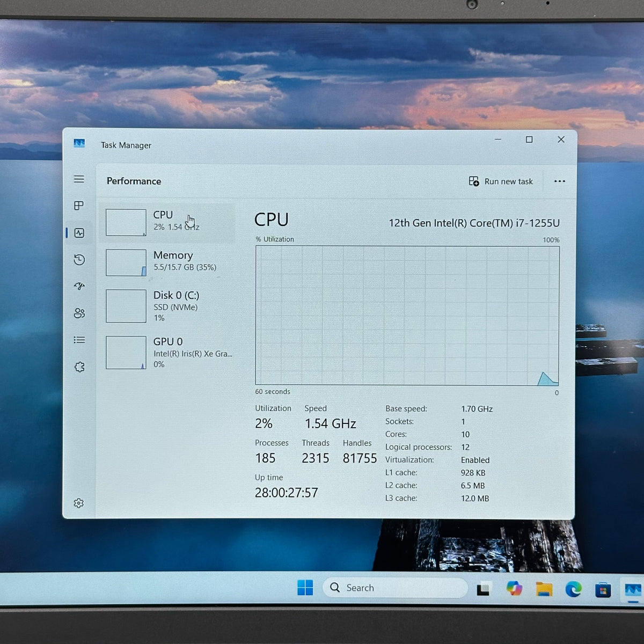Click the Cores value 10
The height and width of the screenshot is (644, 644).
[x=465, y=434]
